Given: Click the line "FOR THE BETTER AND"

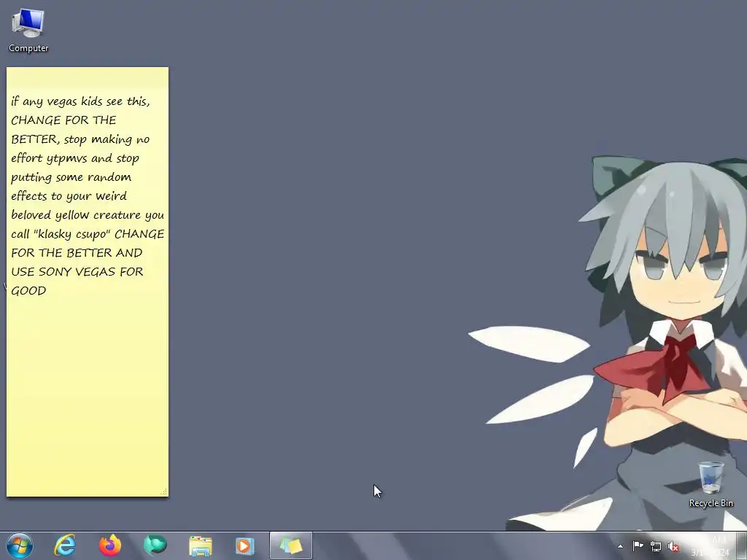Looking at the screenshot, I should click(x=77, y=253).
